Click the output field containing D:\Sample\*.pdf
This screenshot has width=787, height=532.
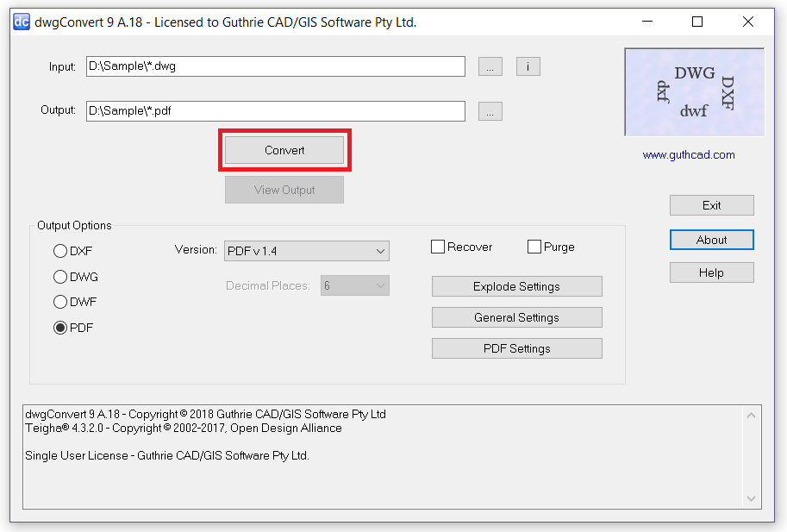point(276,111)
